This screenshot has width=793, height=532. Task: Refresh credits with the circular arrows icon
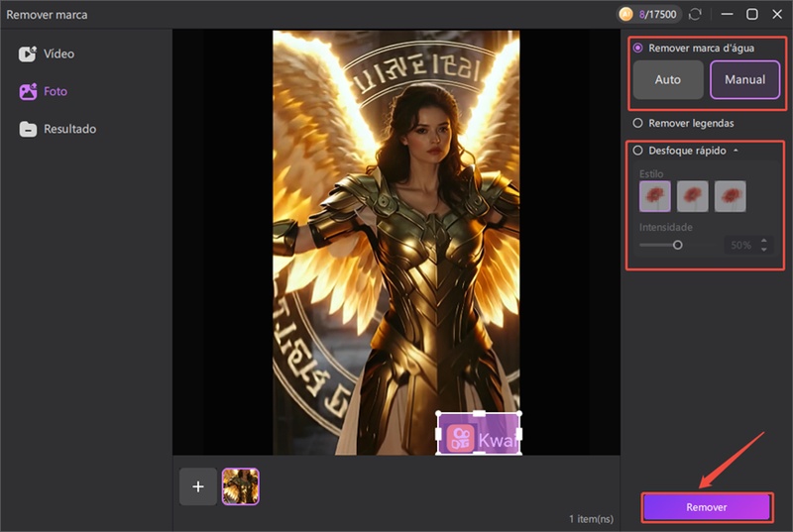click(x=696, y=14)
